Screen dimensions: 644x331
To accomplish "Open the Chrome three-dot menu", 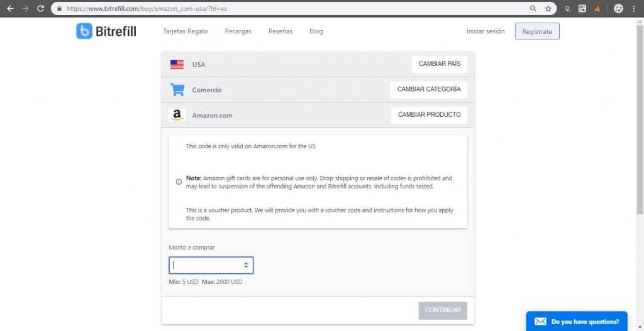I will [634, 8].
